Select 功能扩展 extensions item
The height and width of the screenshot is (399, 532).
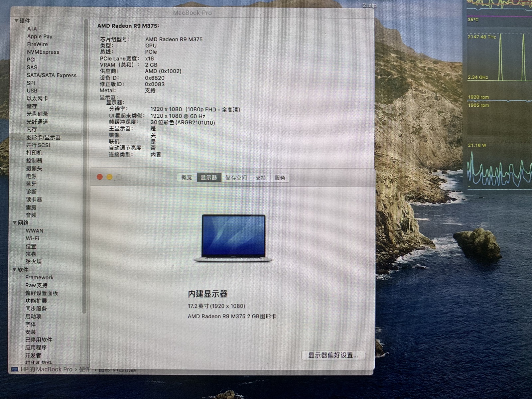(x=36, y=301)
